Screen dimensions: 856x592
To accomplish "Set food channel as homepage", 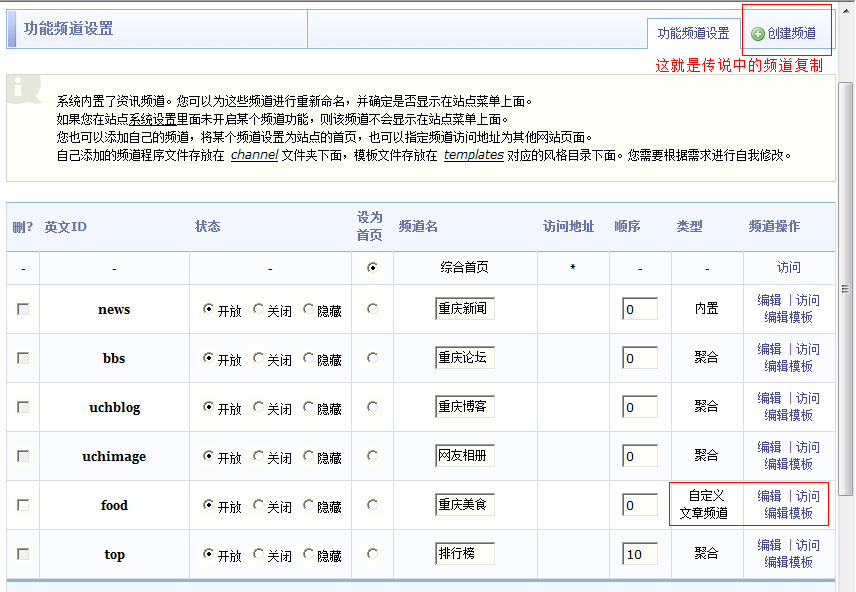I will [x=372, y=505].
